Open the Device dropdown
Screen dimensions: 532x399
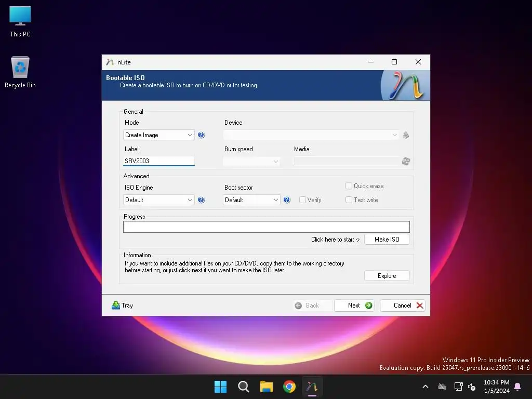pyautogui.click(x=311, y=135)
